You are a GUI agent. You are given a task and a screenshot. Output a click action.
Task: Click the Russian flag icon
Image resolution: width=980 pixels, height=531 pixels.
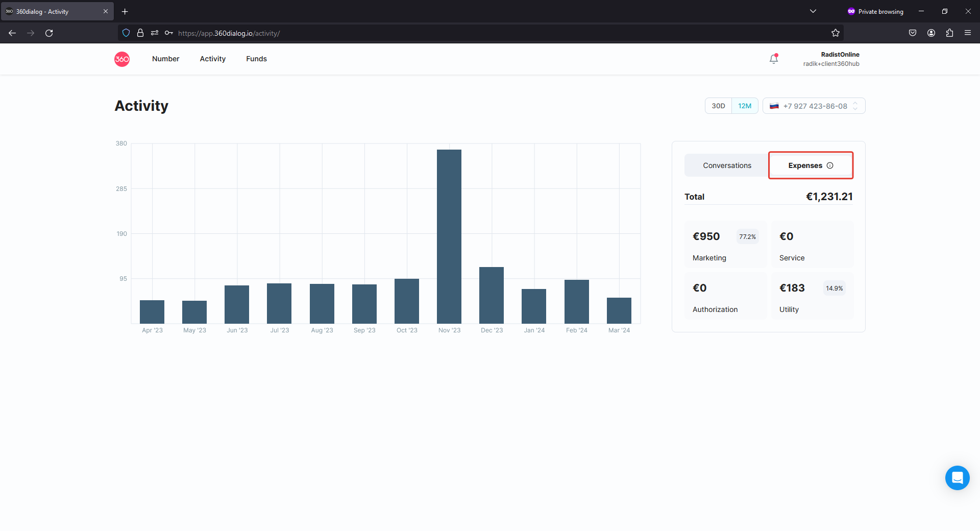click(x=774, y=106)
